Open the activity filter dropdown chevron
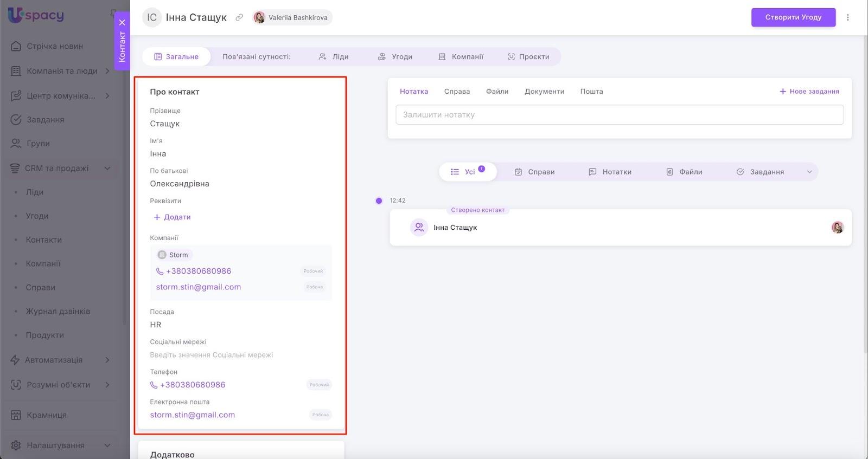The height and width of the screenshot is (459, 868). coord(809,172)
